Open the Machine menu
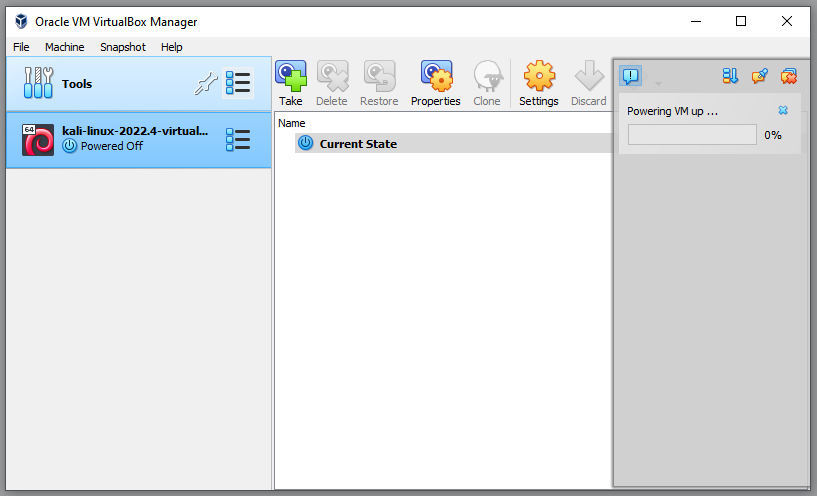The height and width of the screenshot is (496, 817). (65, 47)
